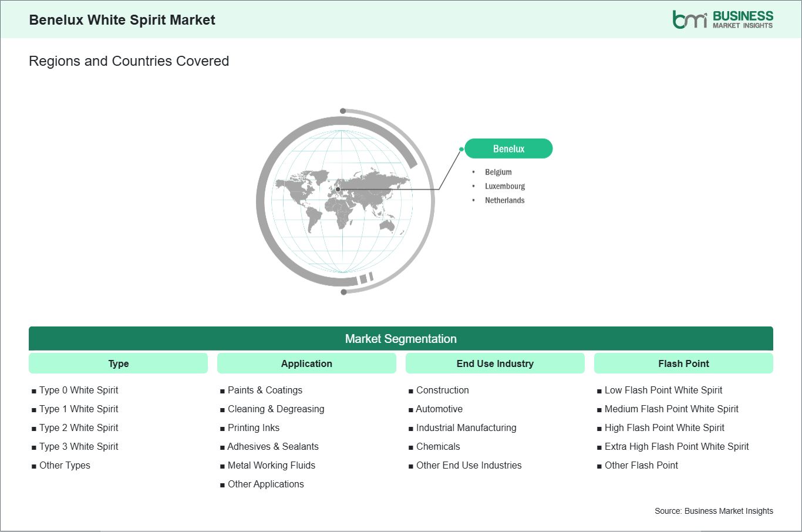This screenshot has width=802, height=532.
Task: Select the End Use Industry header
Action: 495,363
